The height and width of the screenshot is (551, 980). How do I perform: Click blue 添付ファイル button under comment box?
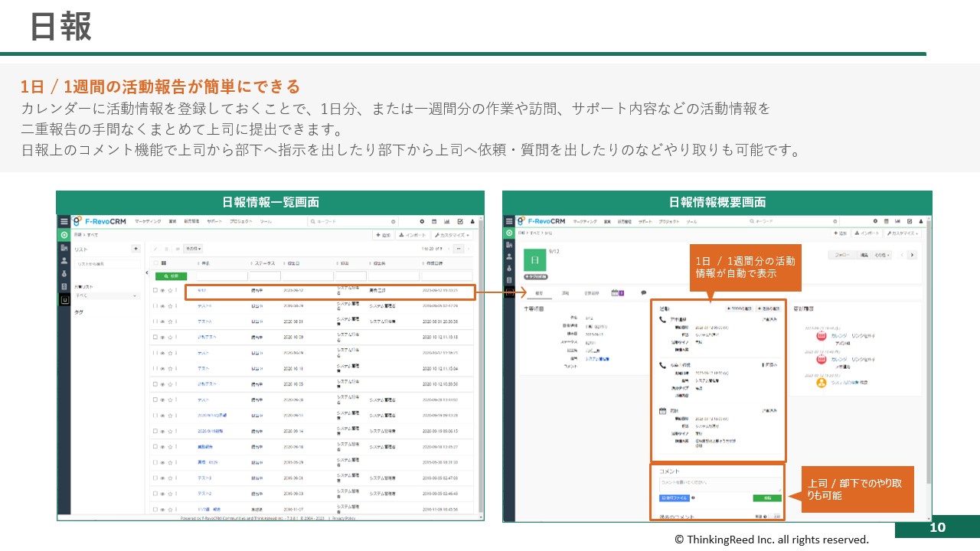coord(675,498)
